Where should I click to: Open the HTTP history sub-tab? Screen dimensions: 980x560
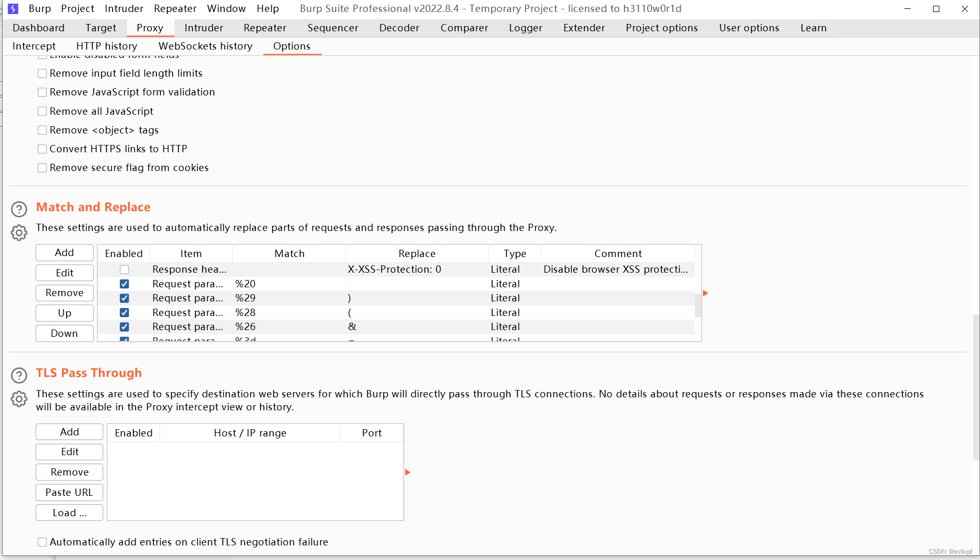point(106,46)
